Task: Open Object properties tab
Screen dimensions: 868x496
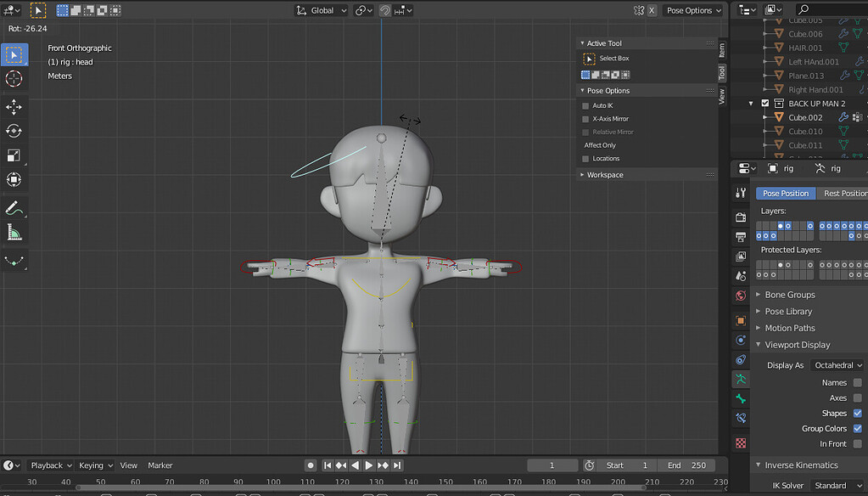Action: [741, 320]
